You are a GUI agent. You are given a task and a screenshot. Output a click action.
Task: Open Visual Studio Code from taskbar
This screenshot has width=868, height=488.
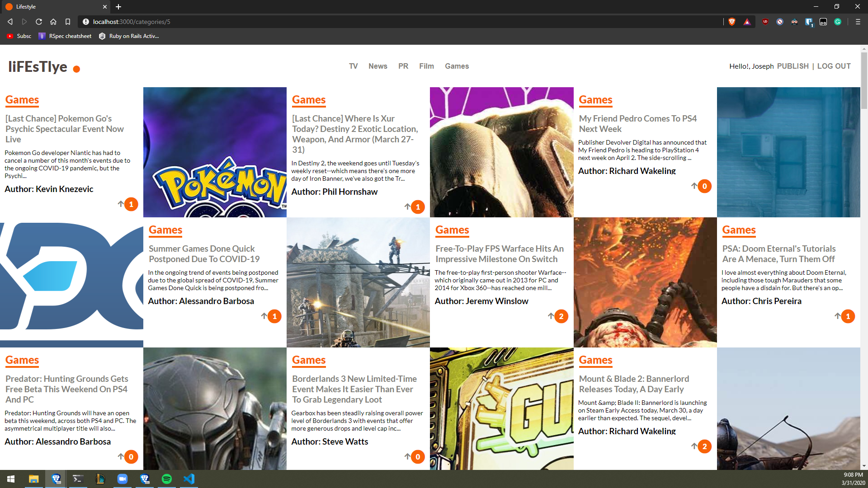click(x=189, y=479)
